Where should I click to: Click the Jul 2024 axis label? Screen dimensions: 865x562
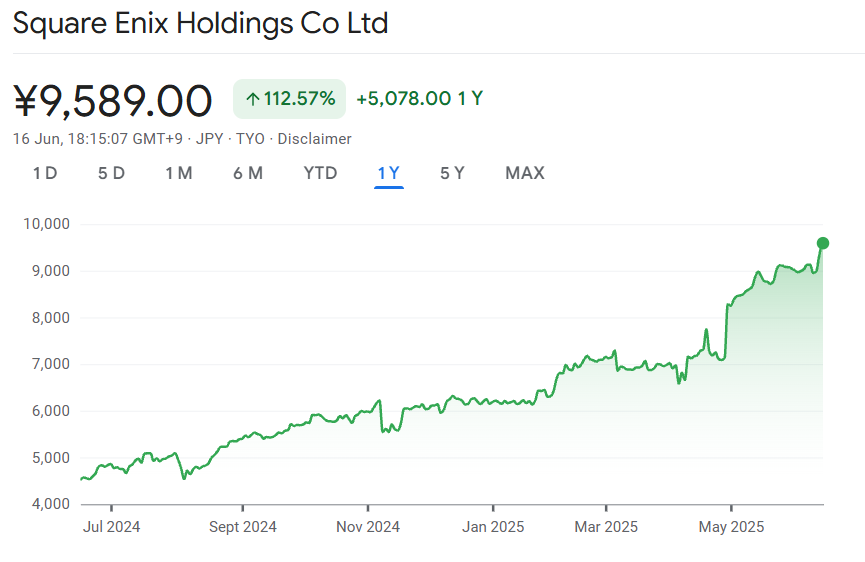tap(111, 527)
